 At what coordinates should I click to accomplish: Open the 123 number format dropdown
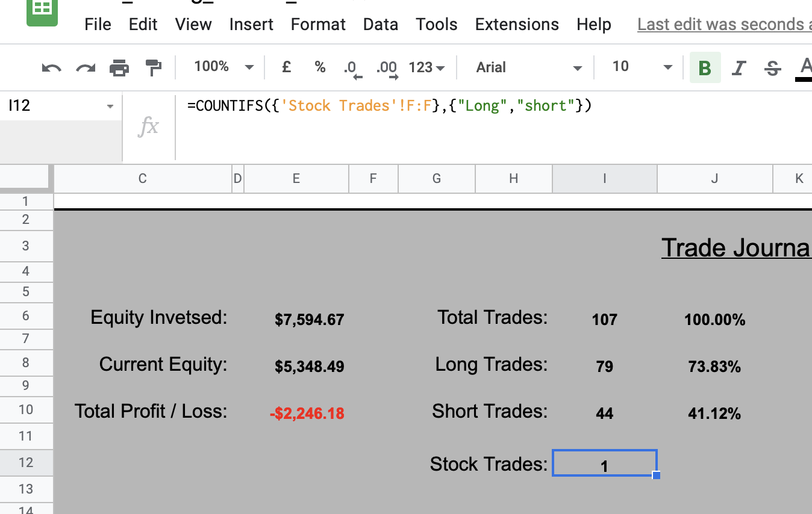click(x=426, y=67)
